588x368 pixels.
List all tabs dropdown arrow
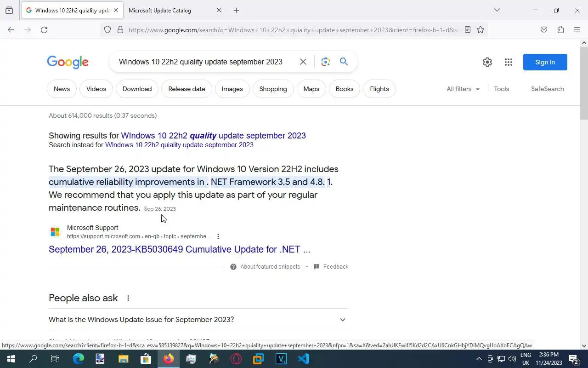coord(497,10)
